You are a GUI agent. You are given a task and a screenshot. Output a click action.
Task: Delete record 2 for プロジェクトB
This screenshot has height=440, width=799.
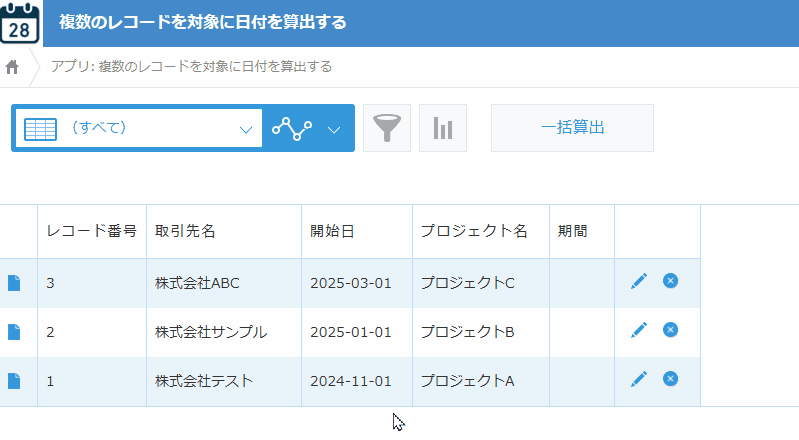pos(670,330)
